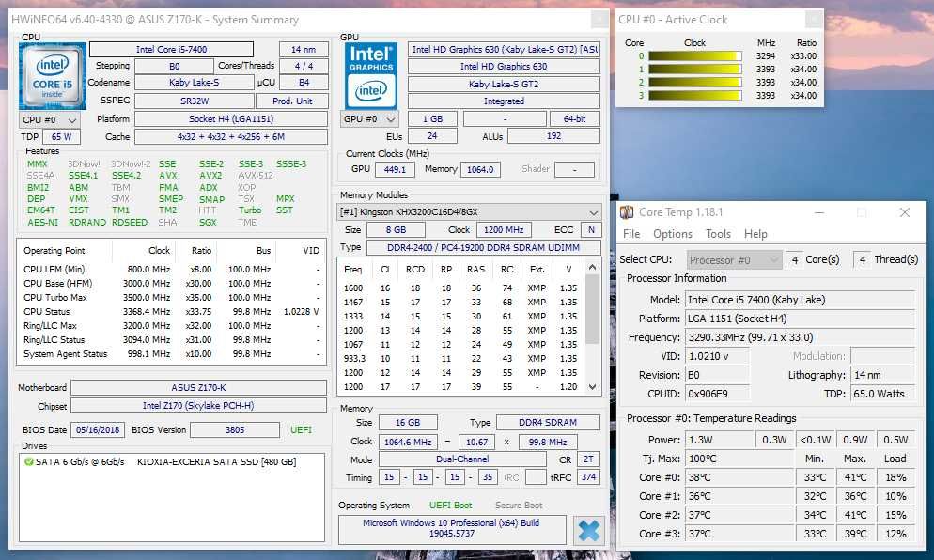Click the Core Temp CPUID 0x906E9 field
Image resolution: width=934 pixels, height=560 pixels.
point(717,394)
